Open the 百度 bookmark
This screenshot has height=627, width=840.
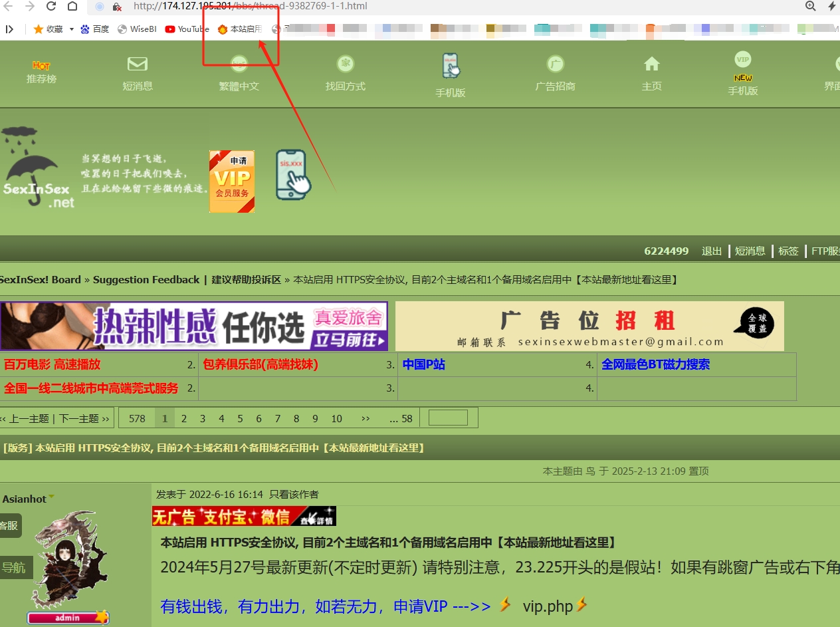[x=95, y=29]
